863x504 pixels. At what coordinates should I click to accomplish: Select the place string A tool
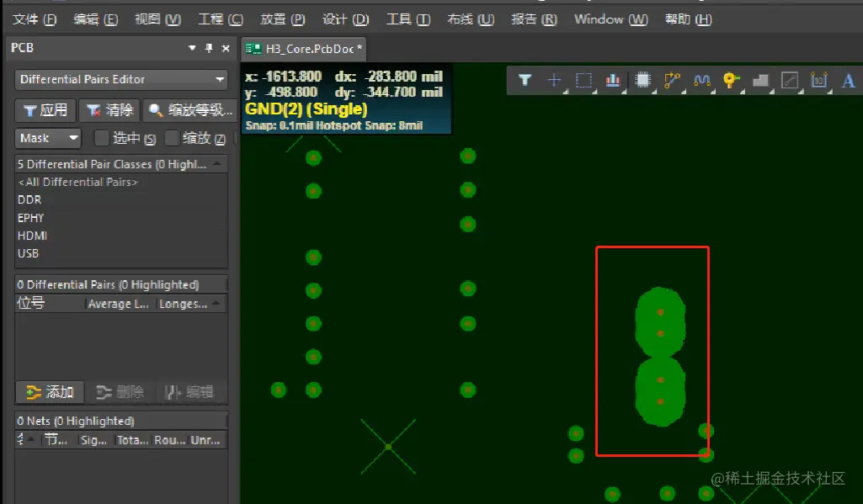coord(848,80)
